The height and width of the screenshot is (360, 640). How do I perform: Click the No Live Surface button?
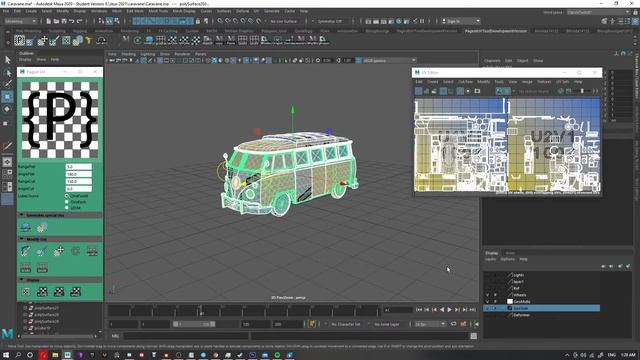tap(283, 21)
